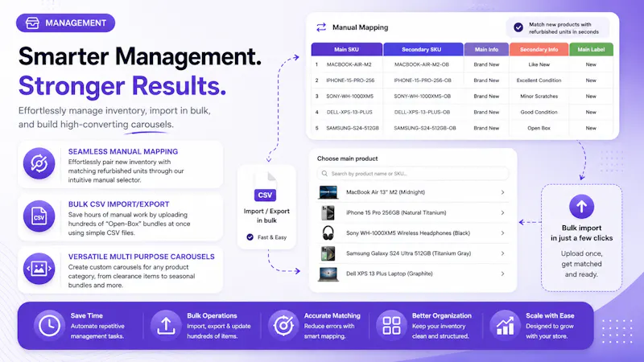
Task: Click Bulk import in just a few clicks text
Action: tap(581, 232)
